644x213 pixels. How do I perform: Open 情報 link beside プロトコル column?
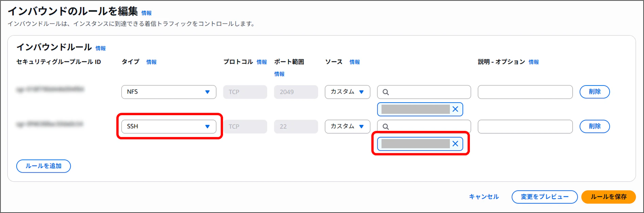point(262,62)
